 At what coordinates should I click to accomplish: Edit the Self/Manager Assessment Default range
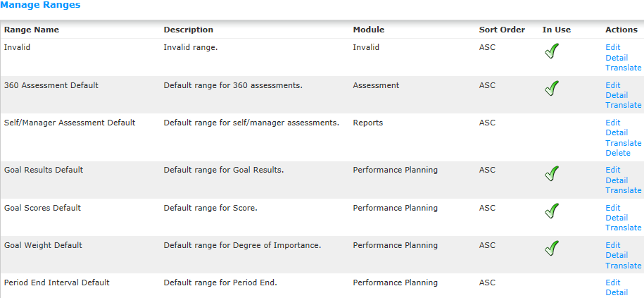[613, 123]
